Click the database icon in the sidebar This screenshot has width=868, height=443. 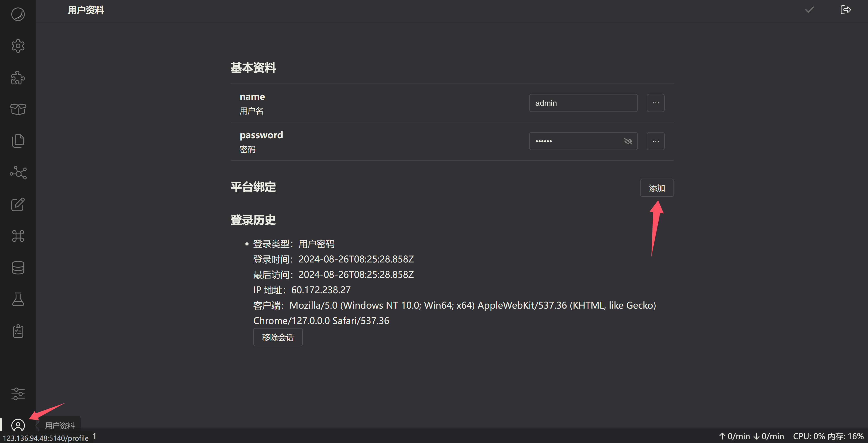(x=18, y=267)
